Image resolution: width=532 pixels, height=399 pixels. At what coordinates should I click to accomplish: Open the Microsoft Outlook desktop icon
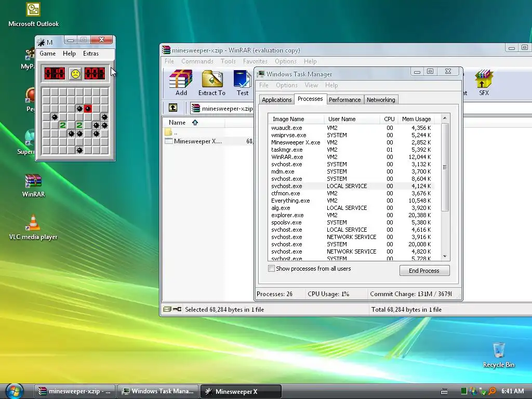pyautogui.click(x=33, y=15)
